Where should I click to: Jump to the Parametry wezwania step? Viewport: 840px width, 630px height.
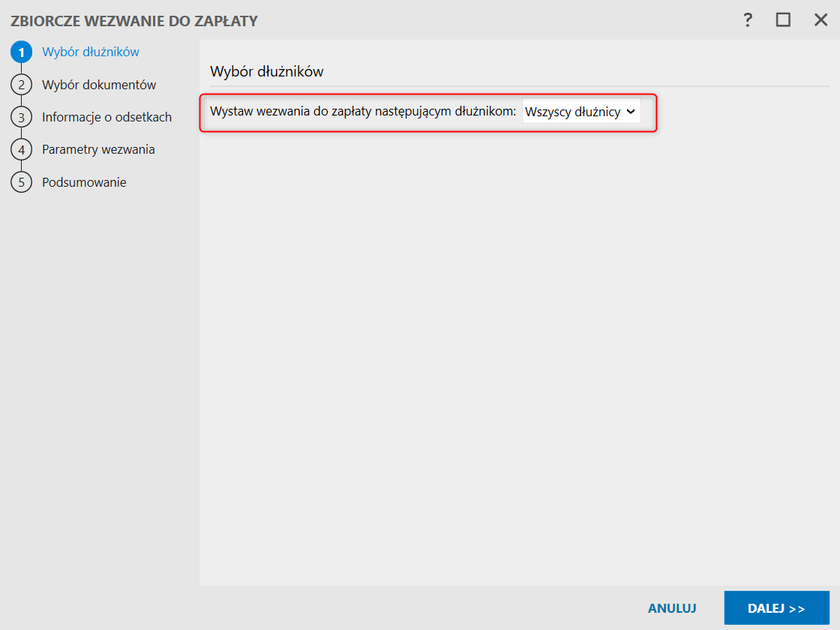tap(98, 149)
